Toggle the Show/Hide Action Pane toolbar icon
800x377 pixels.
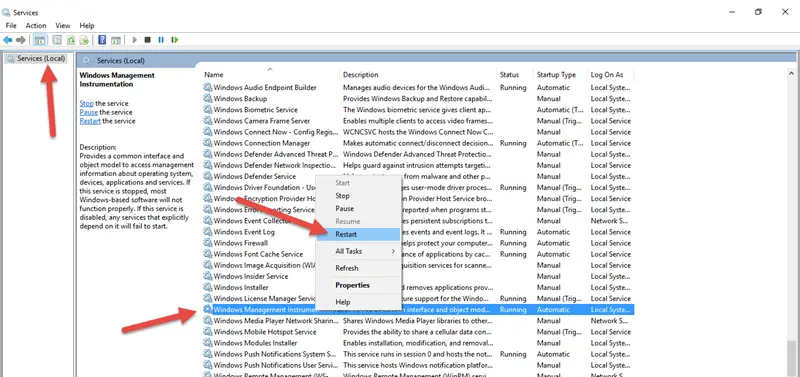click(x=116, y=40)
